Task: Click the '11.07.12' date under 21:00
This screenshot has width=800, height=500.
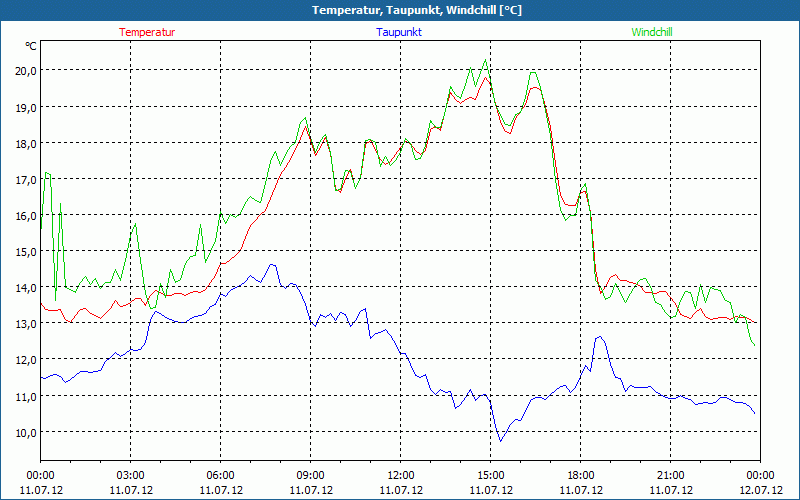Action: (x=670, y=490)
